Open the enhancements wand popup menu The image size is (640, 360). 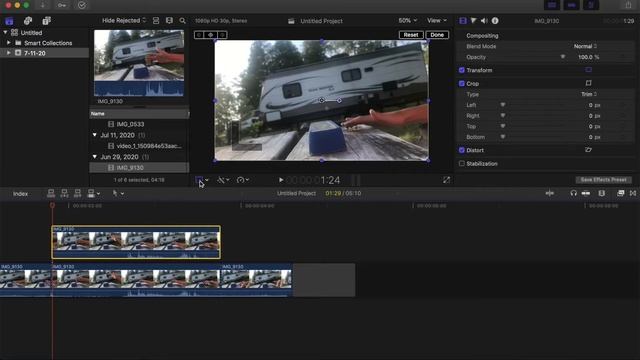click(x=223, y=180)
